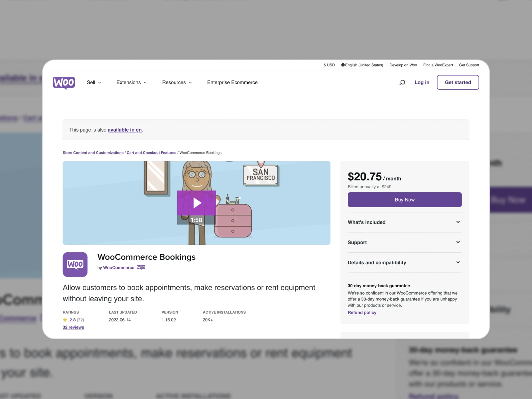Click the small Woo badge beside the author name
Viewport: 532px width, 399px height.
(x=141, y=267)
